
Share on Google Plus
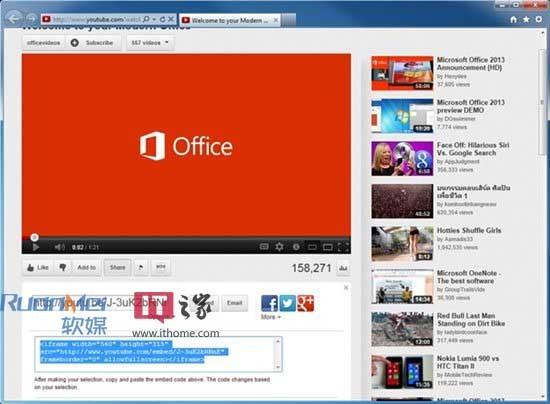point(306,303)
